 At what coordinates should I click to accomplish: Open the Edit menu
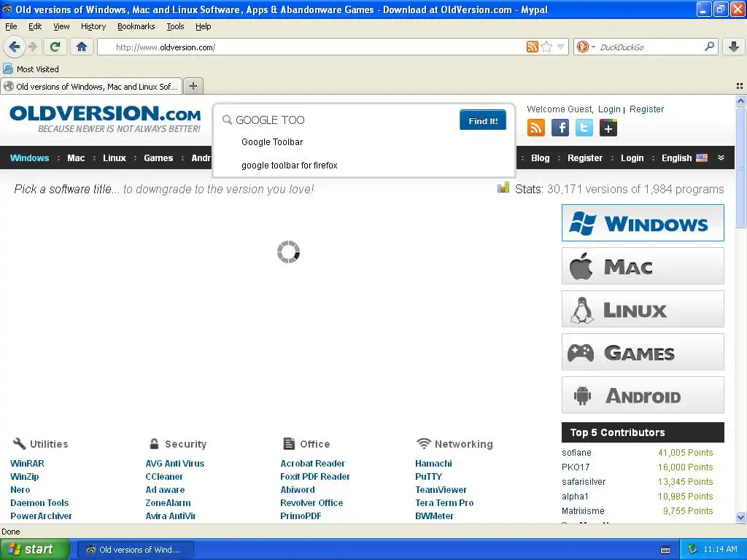[x=35, y=26]
